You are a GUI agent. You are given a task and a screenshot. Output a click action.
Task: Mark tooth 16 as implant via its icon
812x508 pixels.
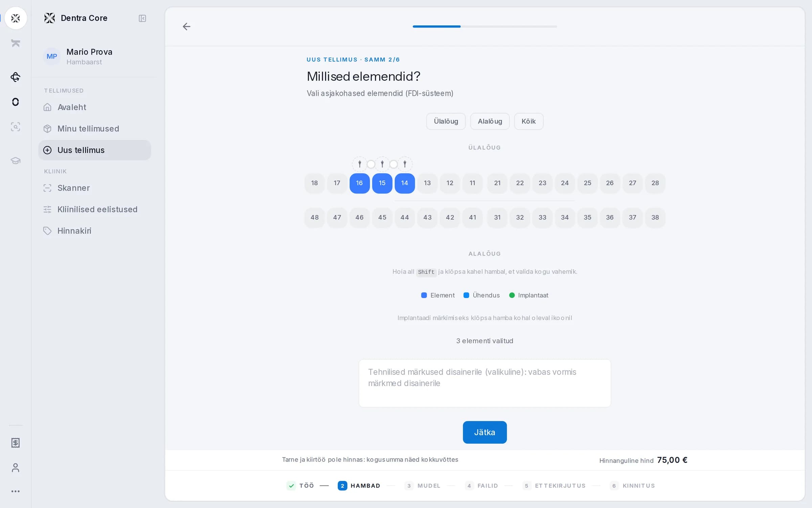(x=360, y=164)
